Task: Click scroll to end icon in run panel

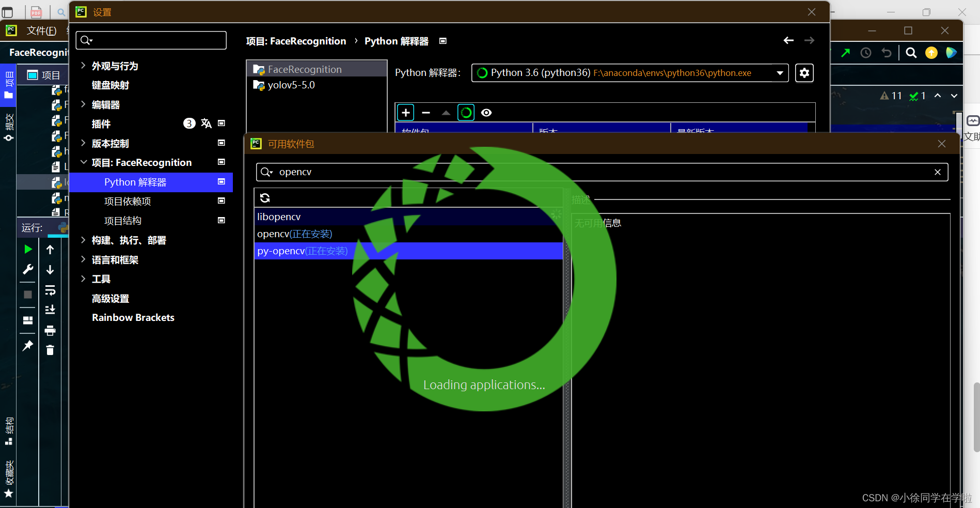Action: 50,310
